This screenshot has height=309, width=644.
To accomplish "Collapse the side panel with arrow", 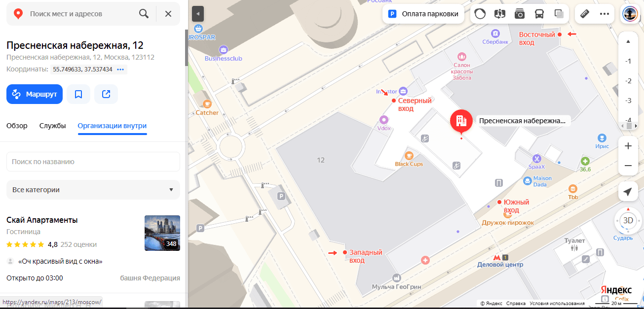I will (x=197, y=13).
